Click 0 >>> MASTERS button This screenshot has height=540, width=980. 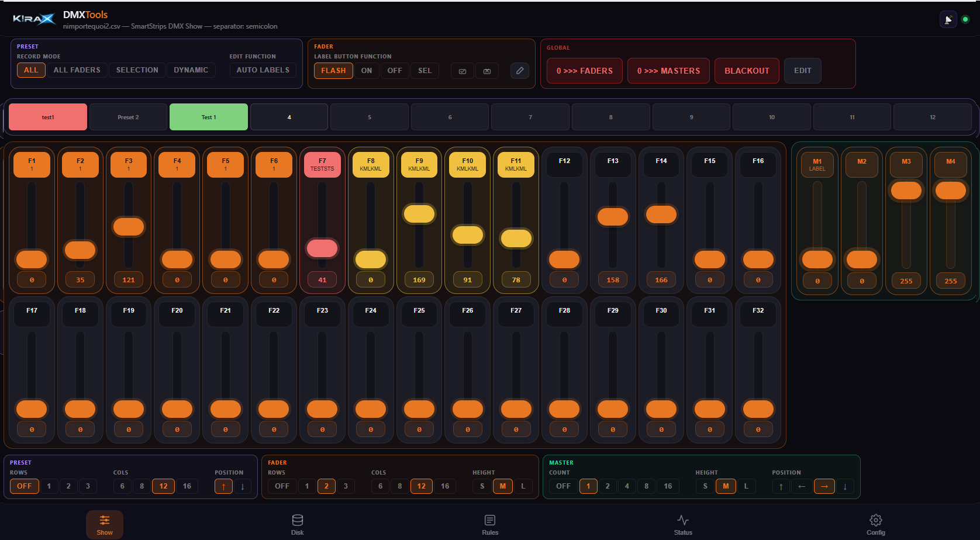[668, 71]
